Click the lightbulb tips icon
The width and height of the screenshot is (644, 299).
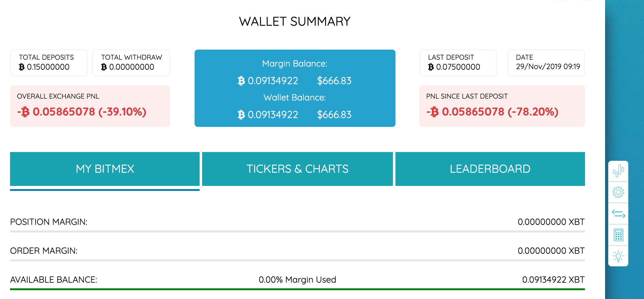[618, 256]
